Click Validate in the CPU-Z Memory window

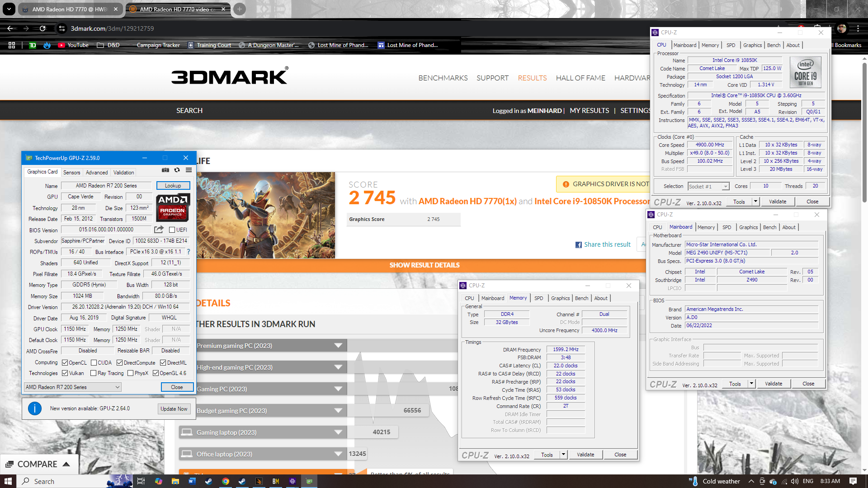[x=585, y=455]
